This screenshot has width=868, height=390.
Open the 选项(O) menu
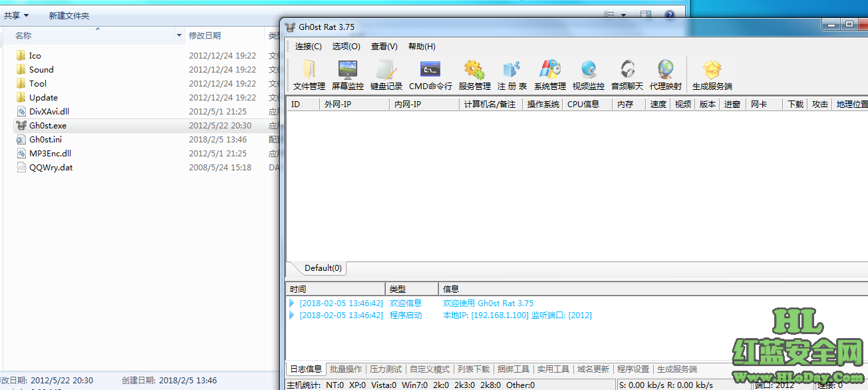point(347,47)
